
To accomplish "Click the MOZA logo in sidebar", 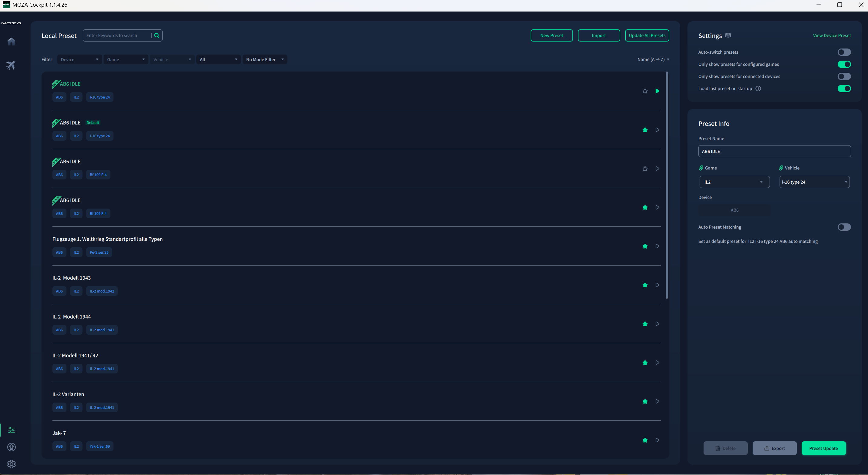I will pos(12,23).
